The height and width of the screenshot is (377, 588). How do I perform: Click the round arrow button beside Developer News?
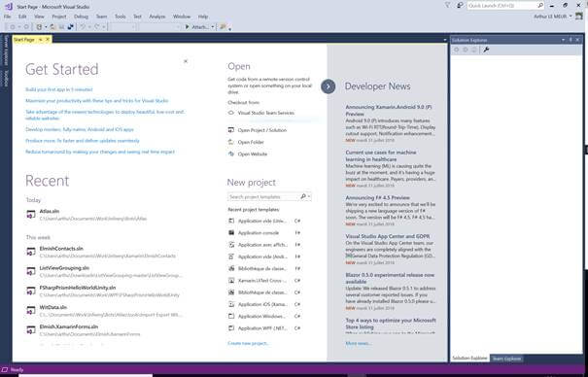click(x=329, y=86)
